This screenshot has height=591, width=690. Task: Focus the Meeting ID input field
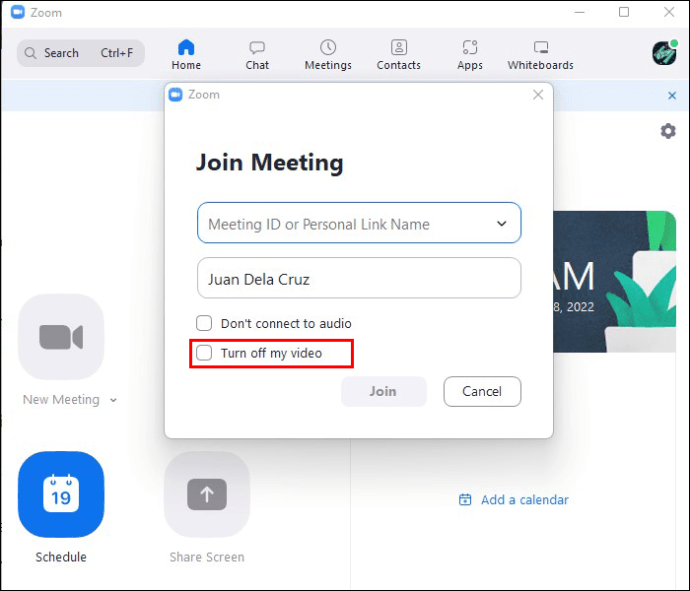point(359,223)
